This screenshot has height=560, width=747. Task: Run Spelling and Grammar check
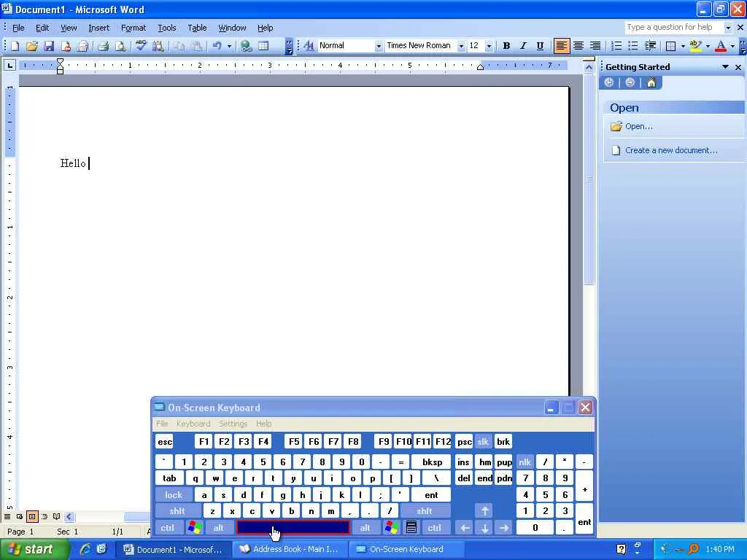coord(141,46)
